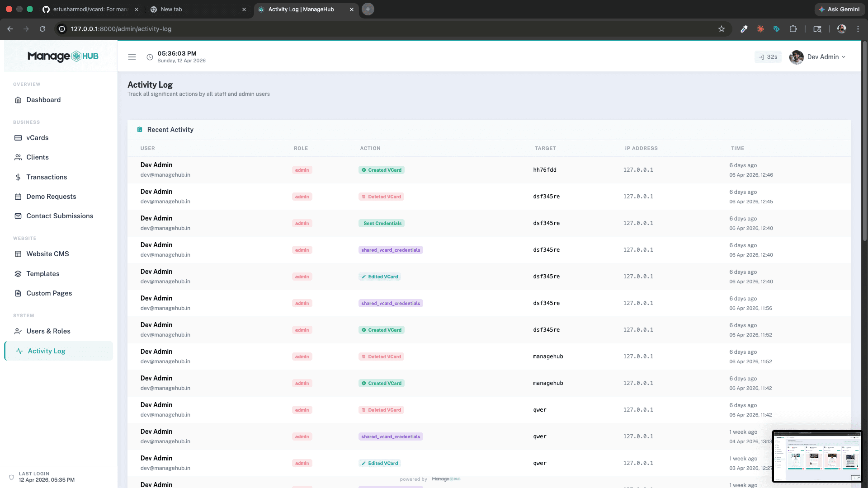The height and width of the screenshot is (488, 868).
Task: Click the 32s session timer button
Action: click(x=768, y=57)
